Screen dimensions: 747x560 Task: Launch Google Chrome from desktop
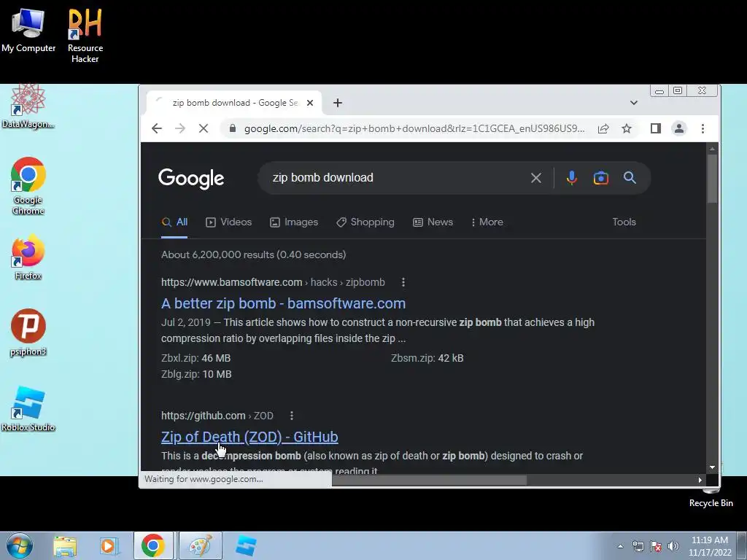pyautogui.click(x=28, y=186)
